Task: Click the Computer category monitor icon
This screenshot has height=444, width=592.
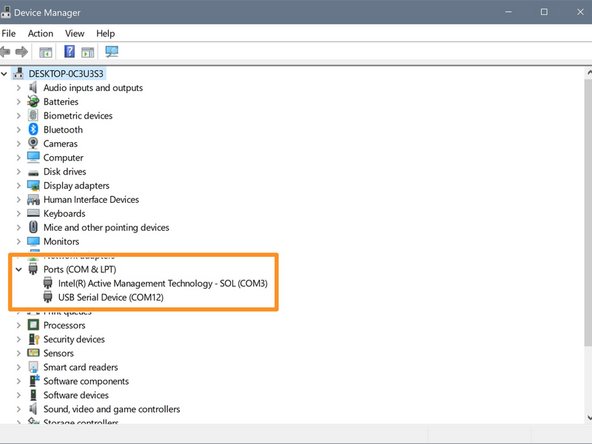Action: pyautogui.click(x=33, y=157)
